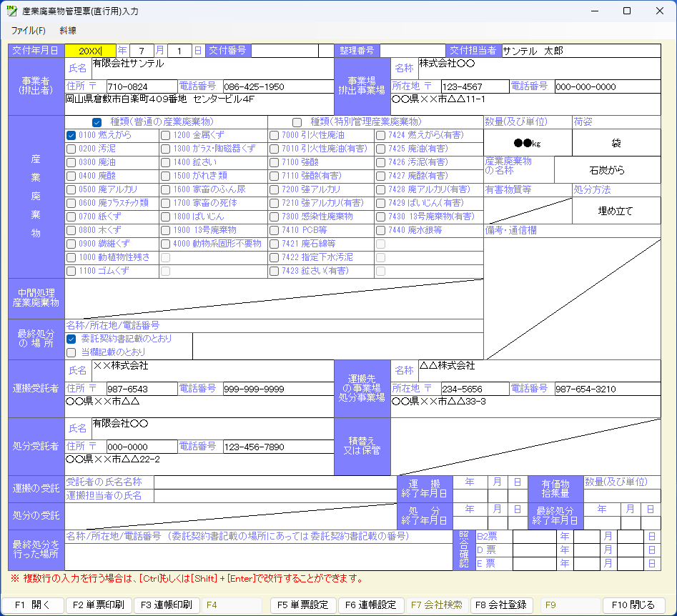Screen dimensions: 677x616
Task: Open F5 単票設定 settings
Action: click(x=302, y=605)
